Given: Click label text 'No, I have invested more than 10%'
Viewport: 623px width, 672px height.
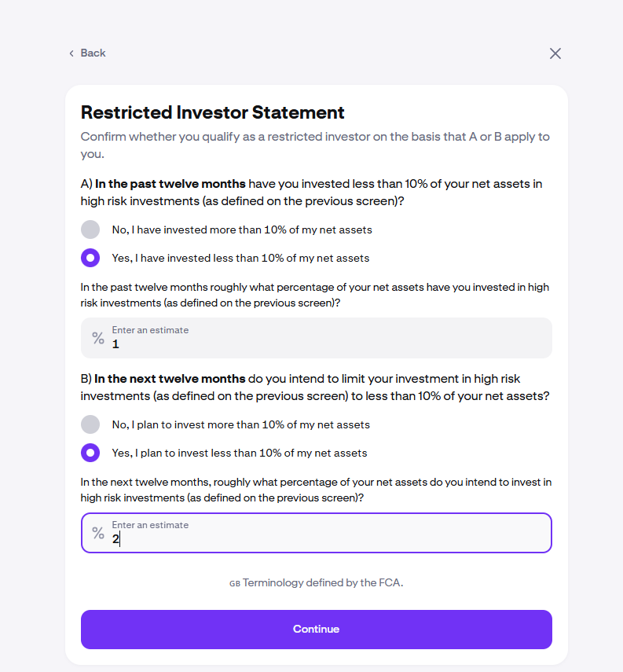Looking at the screenshot, I should click(x=242, y=230).
